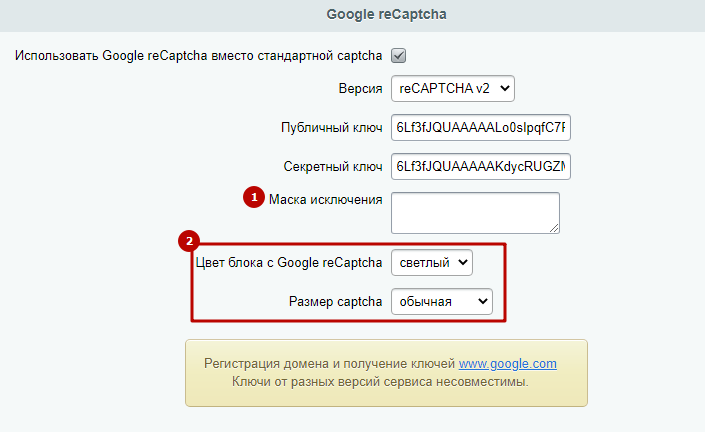Click the Размер captcha label
Viewport: 705px width, 432px height.
coord(335,302)
